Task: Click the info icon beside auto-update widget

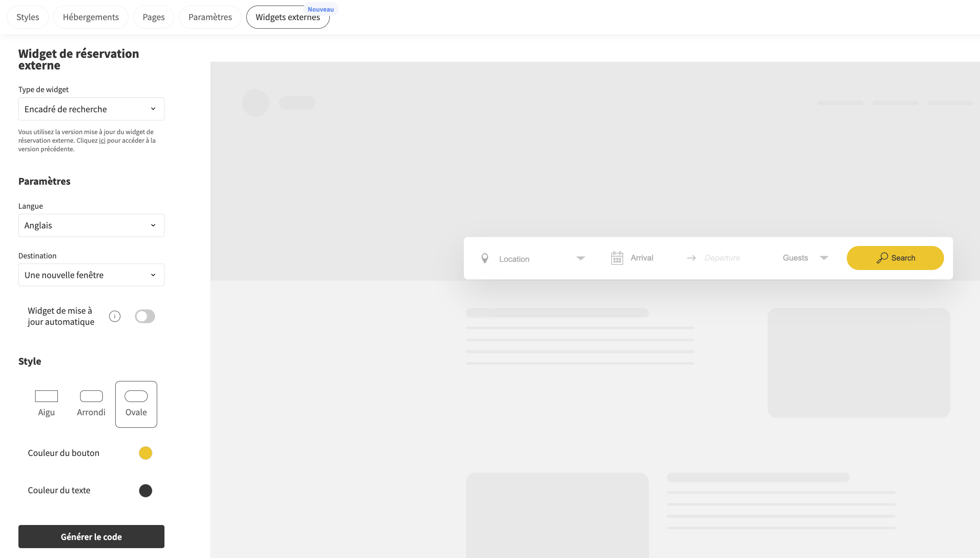Action: (x=114, y=316)
